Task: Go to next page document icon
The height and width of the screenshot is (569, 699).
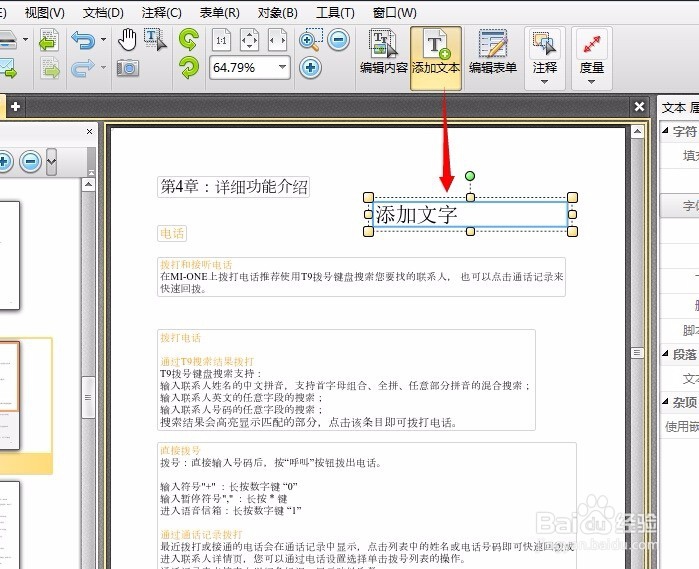Action: pyautogui.click(x=49, y=68)
